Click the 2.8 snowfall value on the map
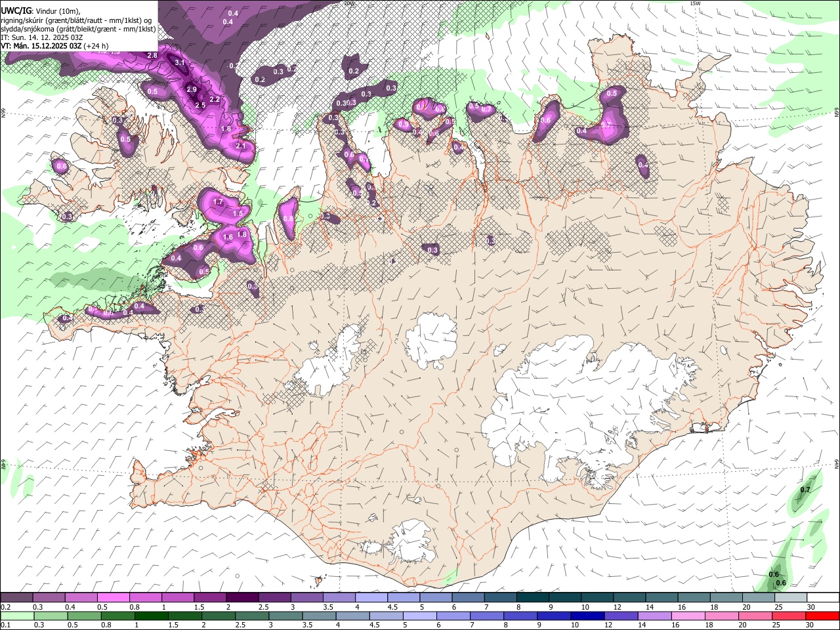The width and height of the screenshot is (840, 630). (x=152, y=55)
